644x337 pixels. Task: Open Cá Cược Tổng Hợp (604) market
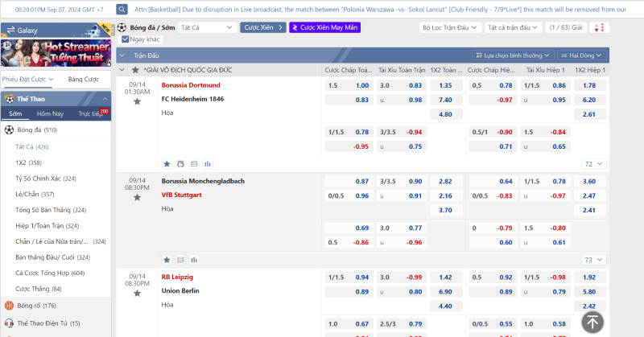pyautogui.click(x=50, y=273)
